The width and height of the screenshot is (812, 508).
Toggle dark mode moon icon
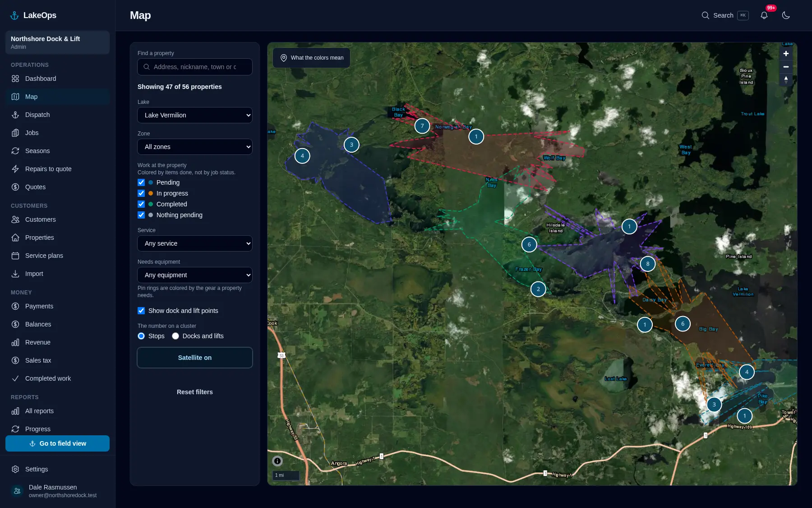[786, 15]
